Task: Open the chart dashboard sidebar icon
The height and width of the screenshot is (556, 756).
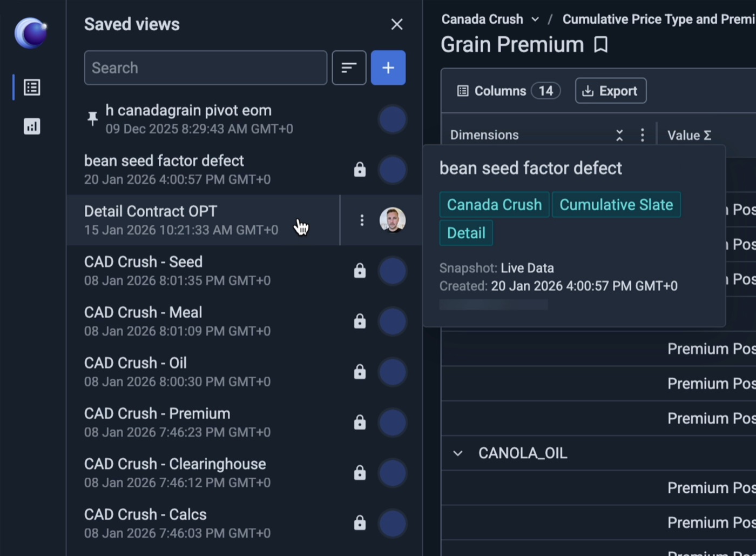Action: pyautogui.click(x=32, y=126)
